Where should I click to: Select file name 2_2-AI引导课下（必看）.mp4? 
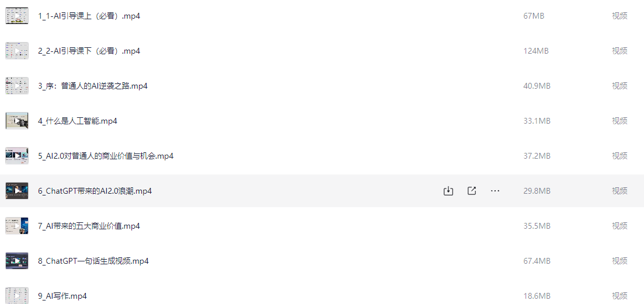[89, 51]
